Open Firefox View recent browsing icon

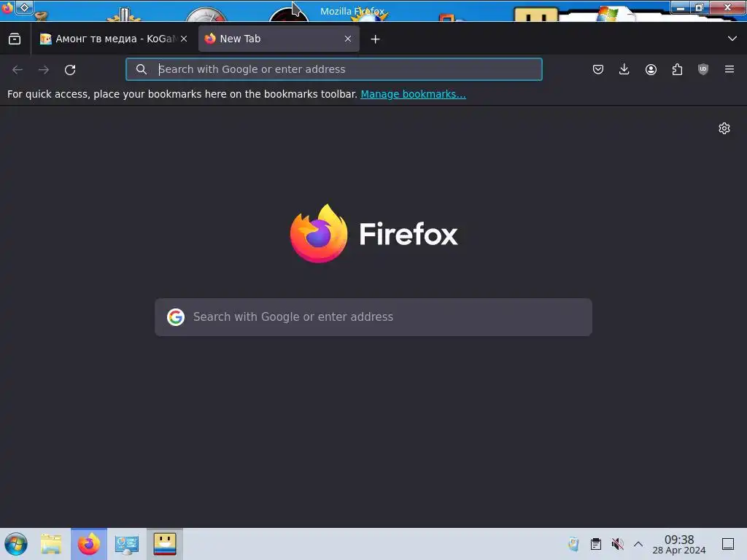[15, 39]
